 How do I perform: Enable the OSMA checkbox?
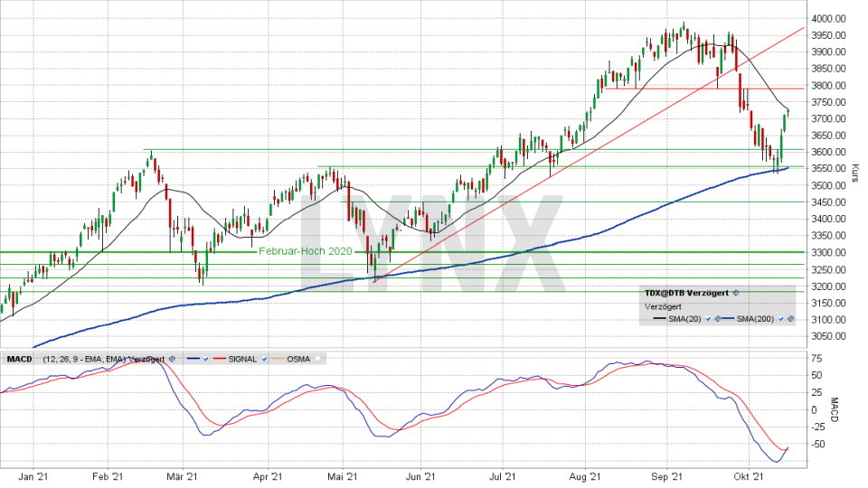coord(317,359)
